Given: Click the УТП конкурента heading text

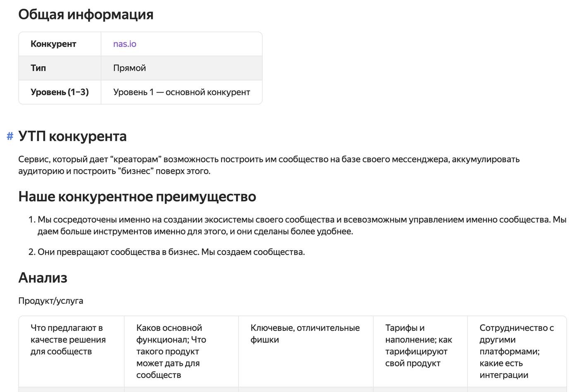Looking at the screenshot, I should point(72,136).
